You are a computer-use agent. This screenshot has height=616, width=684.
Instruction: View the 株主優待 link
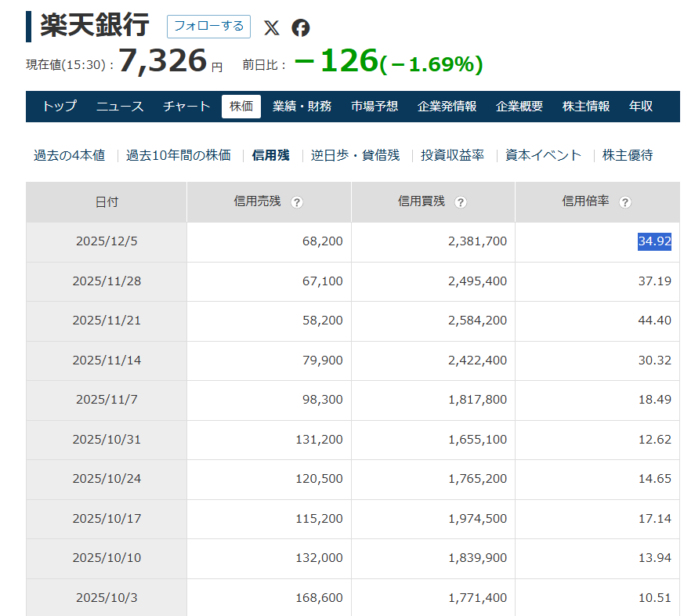628,155
